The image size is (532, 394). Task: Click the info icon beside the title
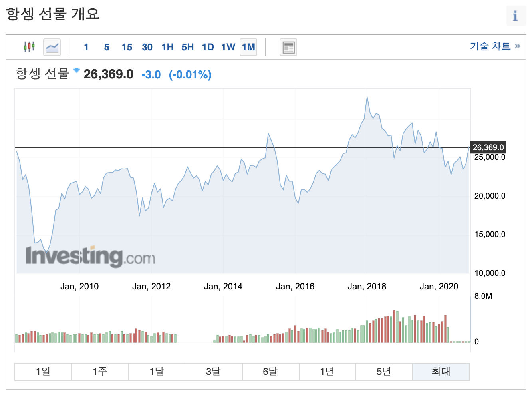(x=515, y=16)
